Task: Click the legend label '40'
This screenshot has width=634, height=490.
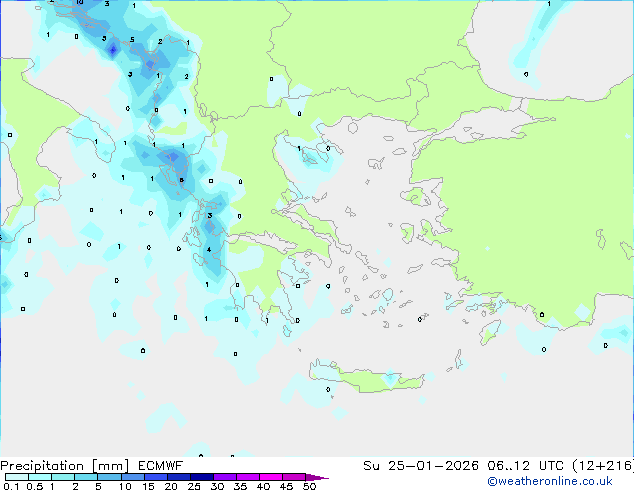Action: click(263, 486)
